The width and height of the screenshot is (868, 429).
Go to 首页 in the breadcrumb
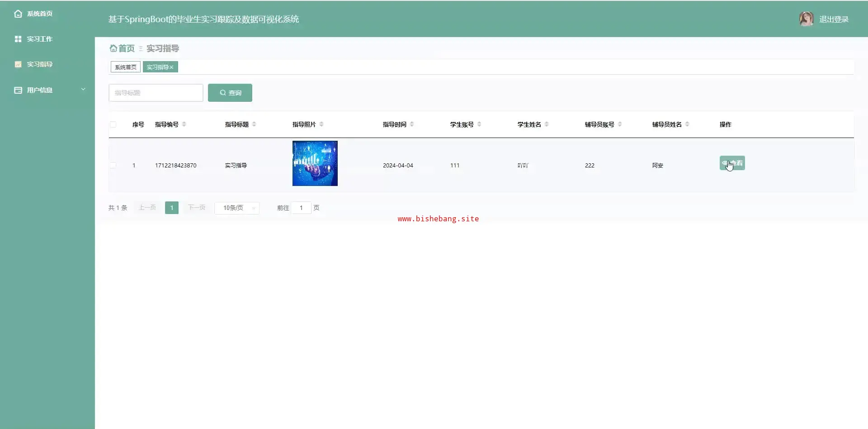[x=122, y=48]
